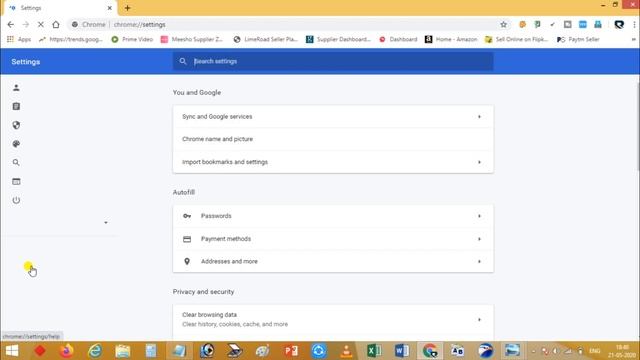Expand the Addresses and more row arrow

(479, 261)
